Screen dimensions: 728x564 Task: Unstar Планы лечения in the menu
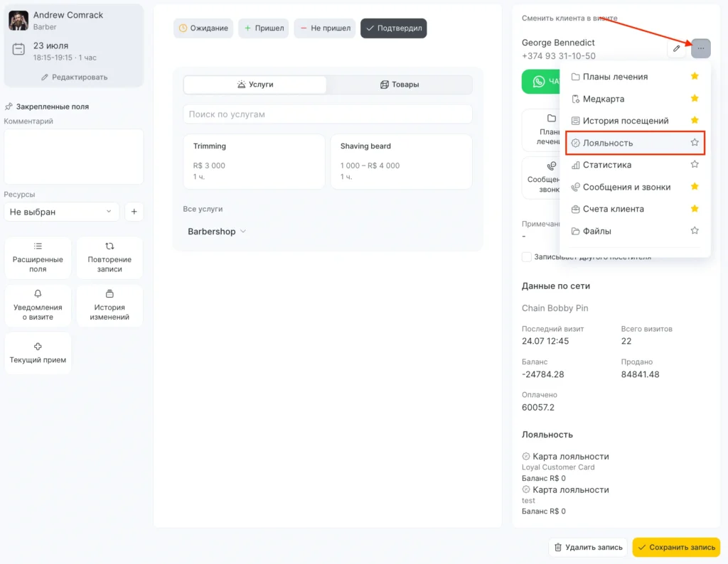695,77
